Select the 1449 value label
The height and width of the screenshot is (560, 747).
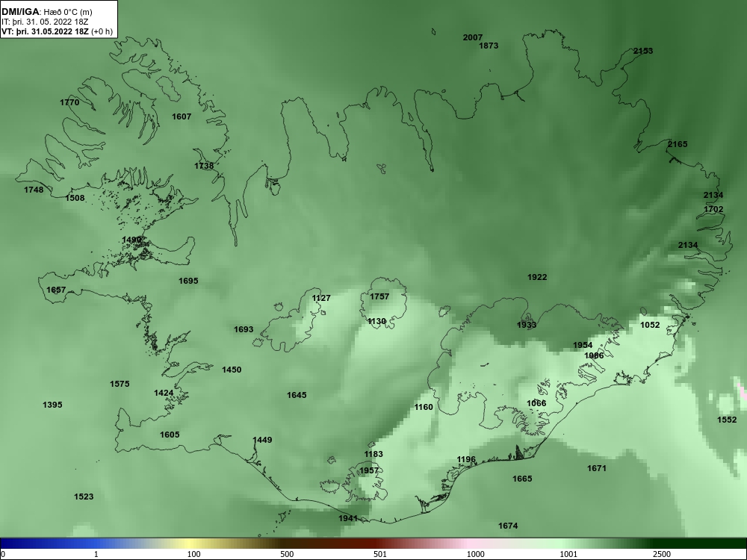262,440
